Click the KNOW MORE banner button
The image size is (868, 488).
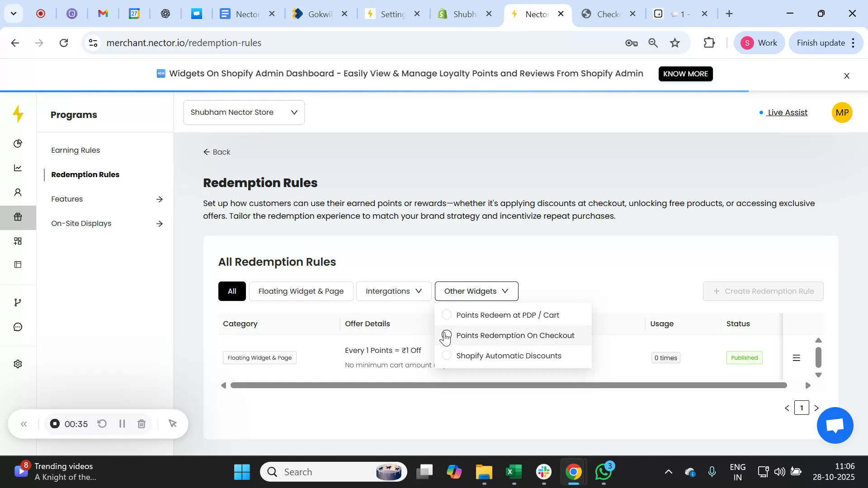click(x=685, y=74)
